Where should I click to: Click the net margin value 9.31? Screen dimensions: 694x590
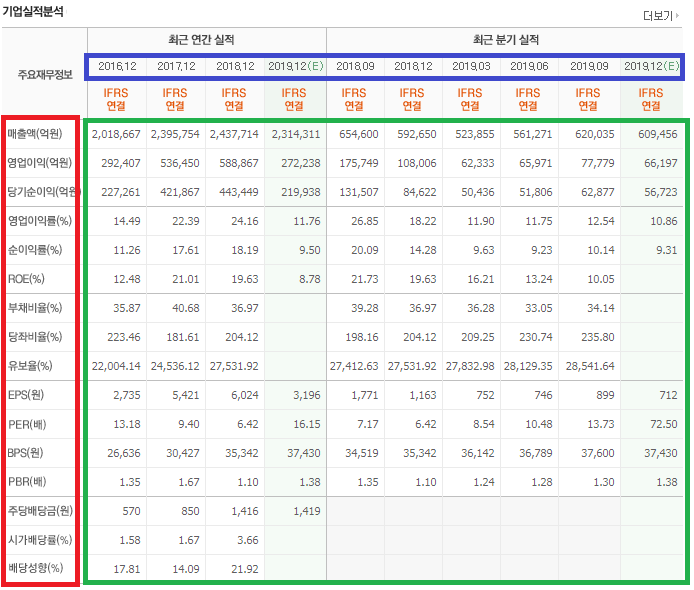(667, 251)
